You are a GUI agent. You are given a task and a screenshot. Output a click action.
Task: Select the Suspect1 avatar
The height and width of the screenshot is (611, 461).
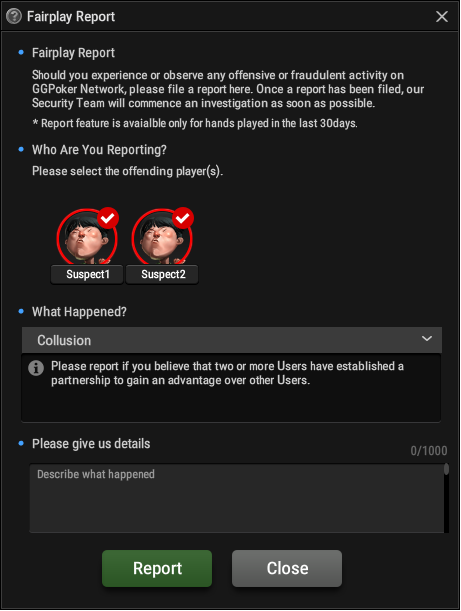(87, 238)
